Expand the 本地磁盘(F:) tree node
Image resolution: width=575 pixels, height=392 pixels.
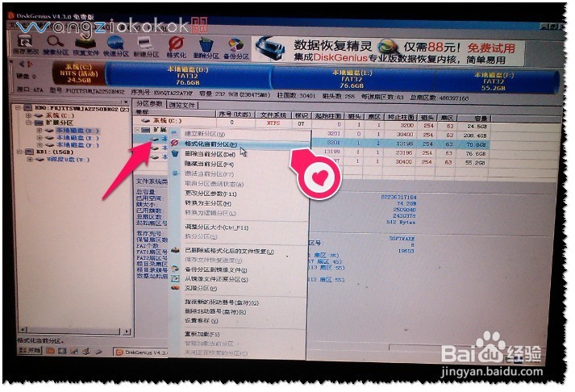point(39,145)
